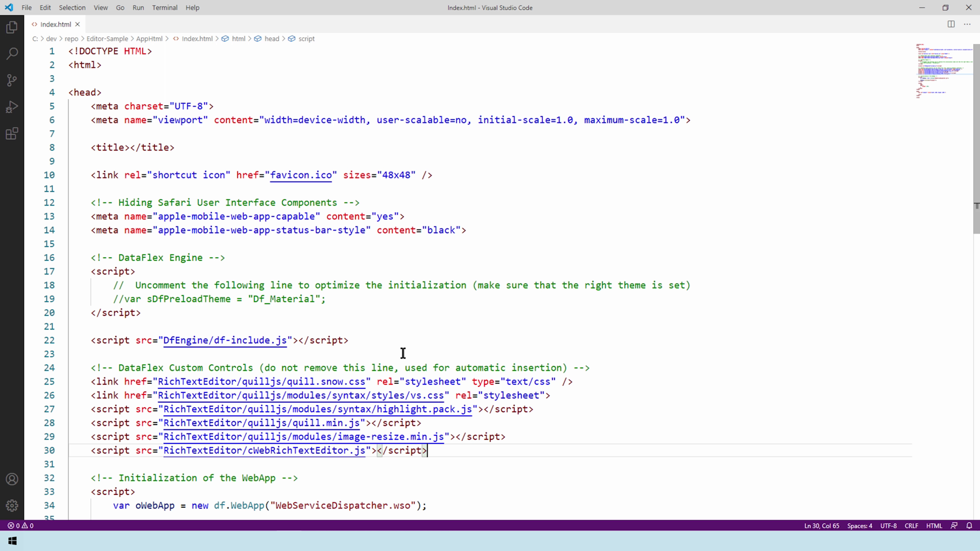
Task: Close the Index.html editor tab
Action: click(78, 24)
